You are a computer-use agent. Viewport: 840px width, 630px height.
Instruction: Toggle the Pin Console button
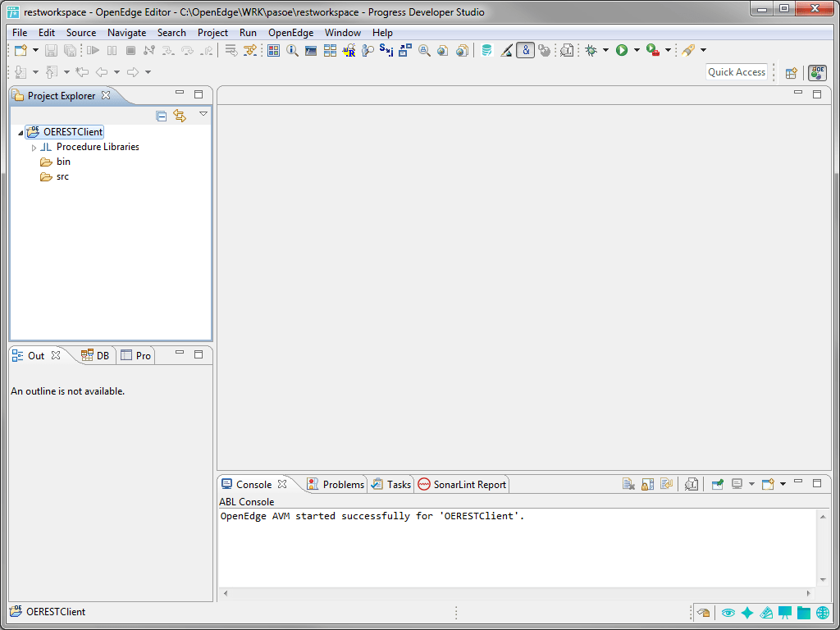(717, 484)
